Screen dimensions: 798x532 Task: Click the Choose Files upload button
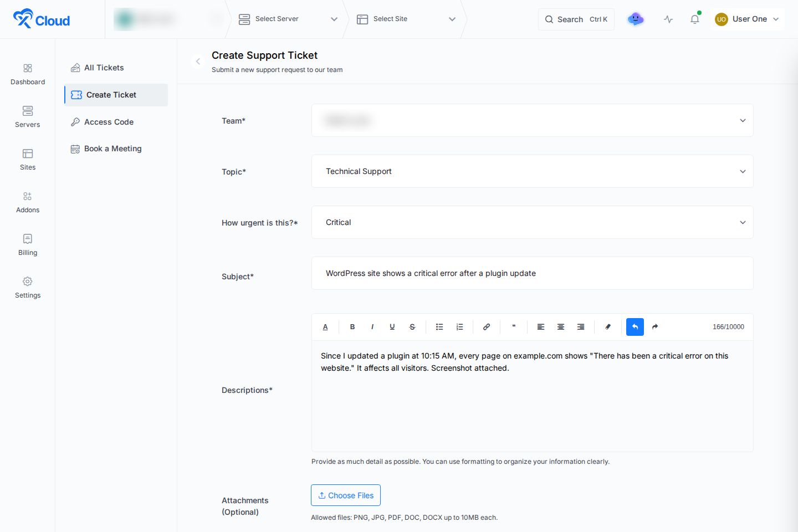pos(346,495)
